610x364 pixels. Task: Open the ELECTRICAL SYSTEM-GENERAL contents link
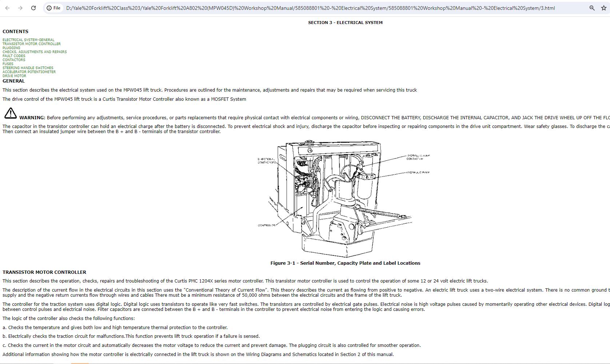(28, 40)
